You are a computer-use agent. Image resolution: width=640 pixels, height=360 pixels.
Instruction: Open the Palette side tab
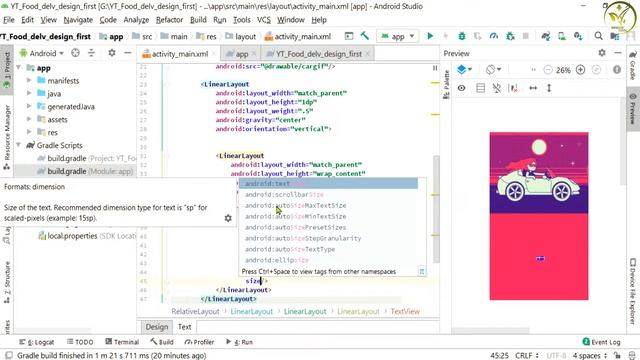[x=446, y=84]
